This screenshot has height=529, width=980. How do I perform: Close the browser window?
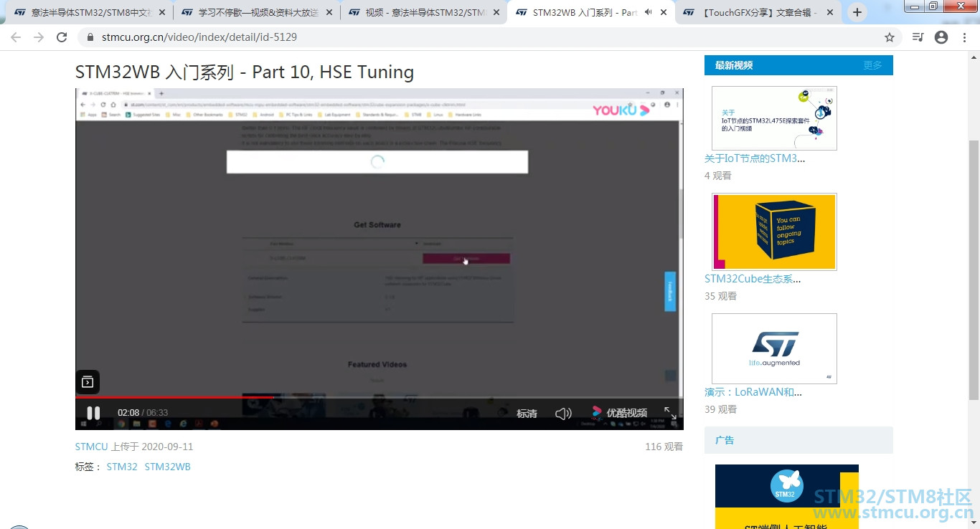pos(959,6)
